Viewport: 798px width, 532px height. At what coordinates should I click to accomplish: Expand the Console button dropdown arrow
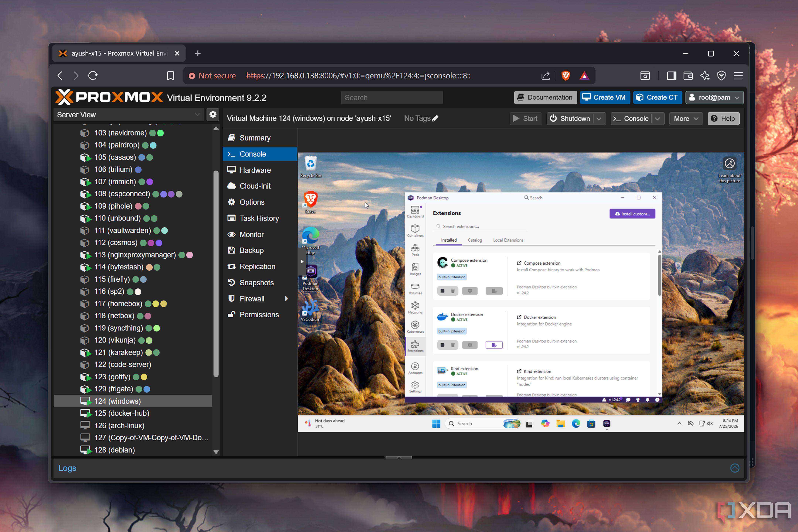658,118
